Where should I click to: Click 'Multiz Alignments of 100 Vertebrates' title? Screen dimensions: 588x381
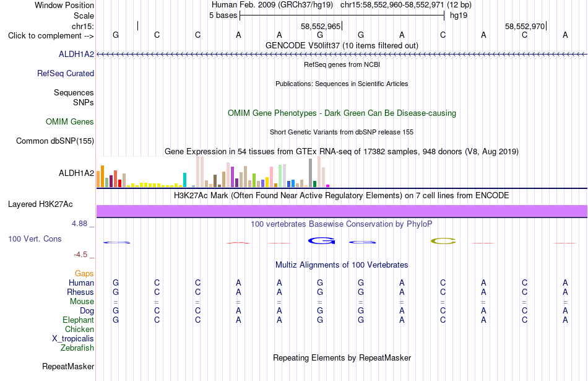pos(342,265)
